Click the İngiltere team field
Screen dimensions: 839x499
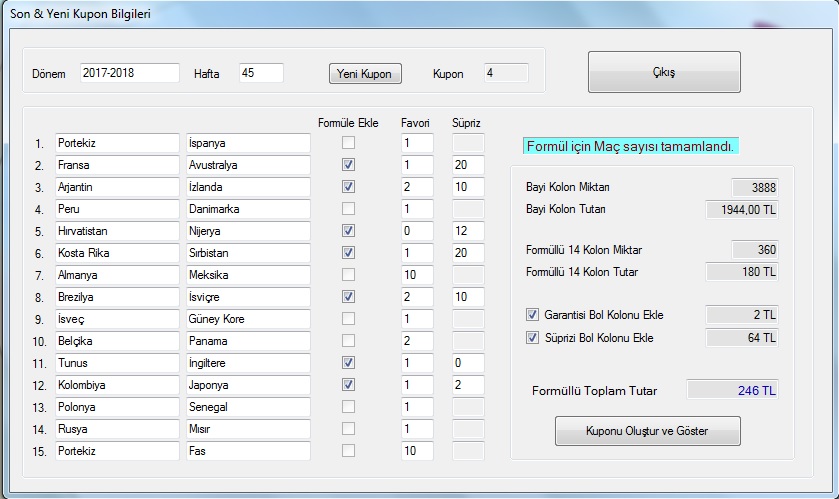(248, 363)
